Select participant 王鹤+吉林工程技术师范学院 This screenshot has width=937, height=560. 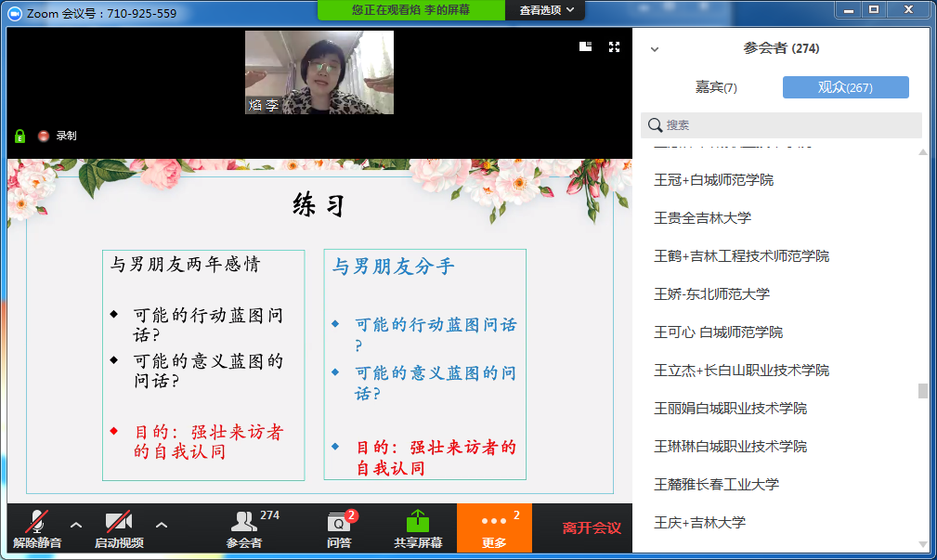point(741,256)
